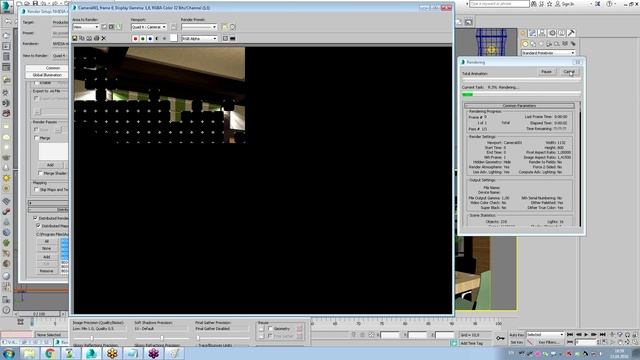Toggle the Merge Shader checkbox
The width and height of the screenshot is (640, 360).
(x=41, y=173)
